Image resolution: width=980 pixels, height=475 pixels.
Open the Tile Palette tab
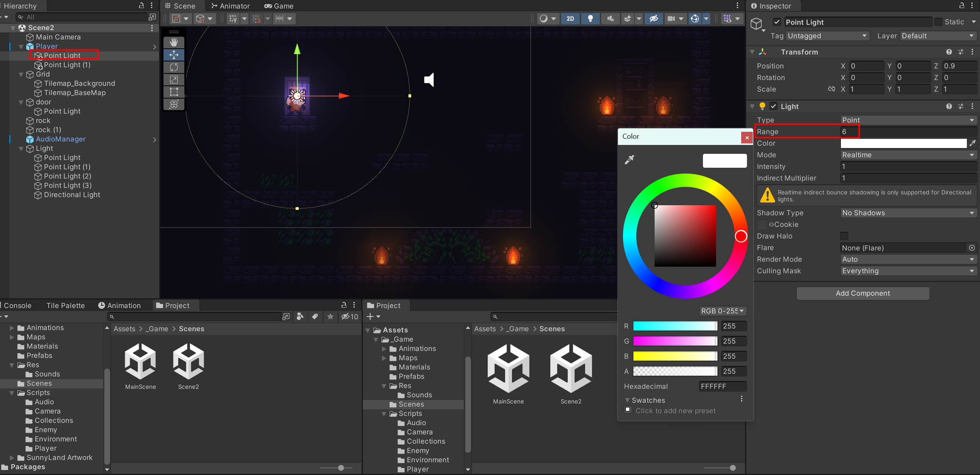65,305
